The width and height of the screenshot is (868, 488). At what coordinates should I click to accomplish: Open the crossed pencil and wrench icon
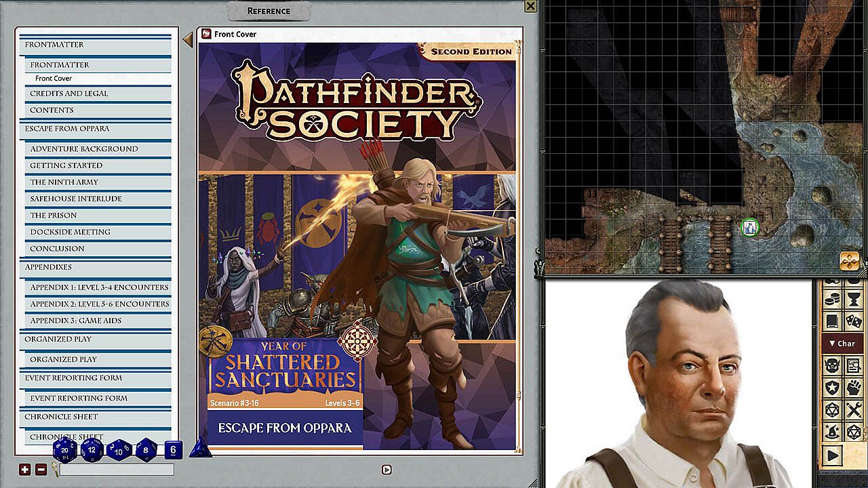(854, 409)
